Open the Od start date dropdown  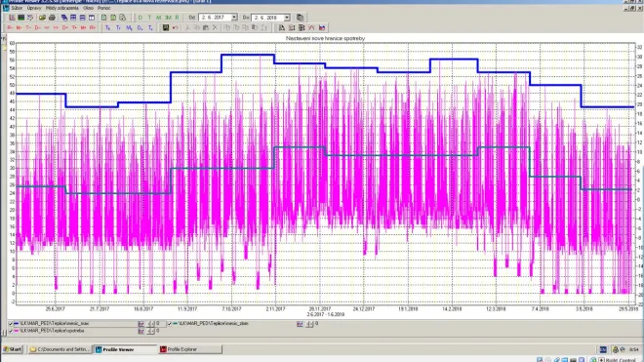(x=234, y=18)
